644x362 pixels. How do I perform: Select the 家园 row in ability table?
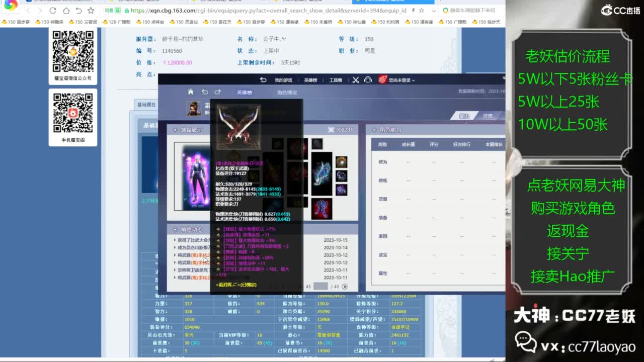[438, 236]
